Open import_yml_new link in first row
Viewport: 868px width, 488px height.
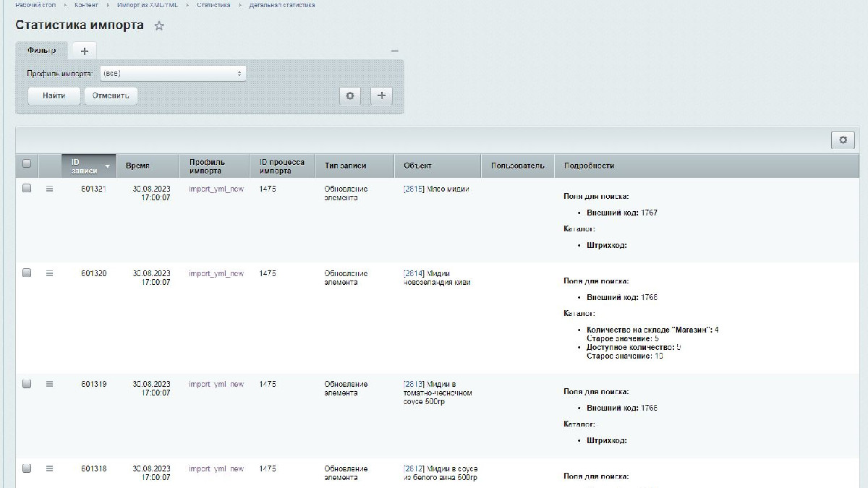click(216, 189)
